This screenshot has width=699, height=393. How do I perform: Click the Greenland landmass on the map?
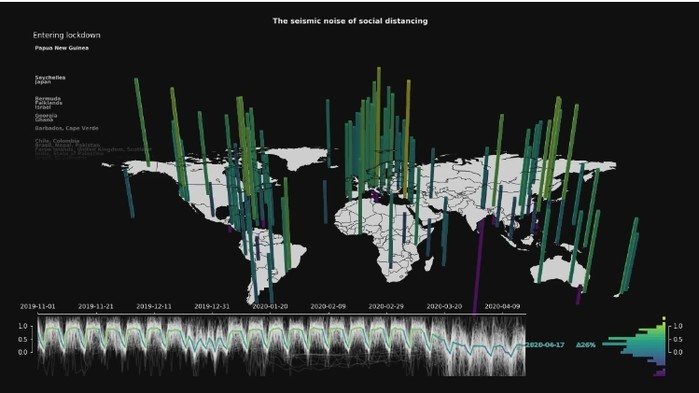pos(296,158)
